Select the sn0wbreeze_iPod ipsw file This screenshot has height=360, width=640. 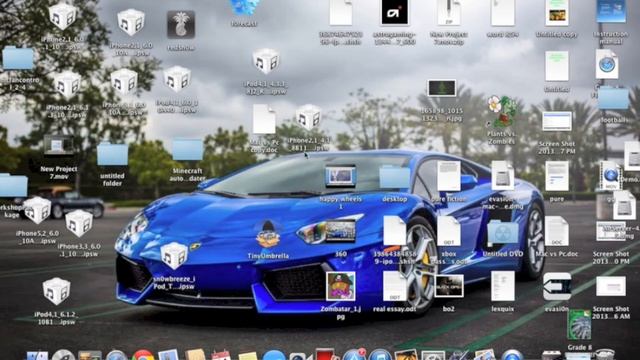pos(174,256)
